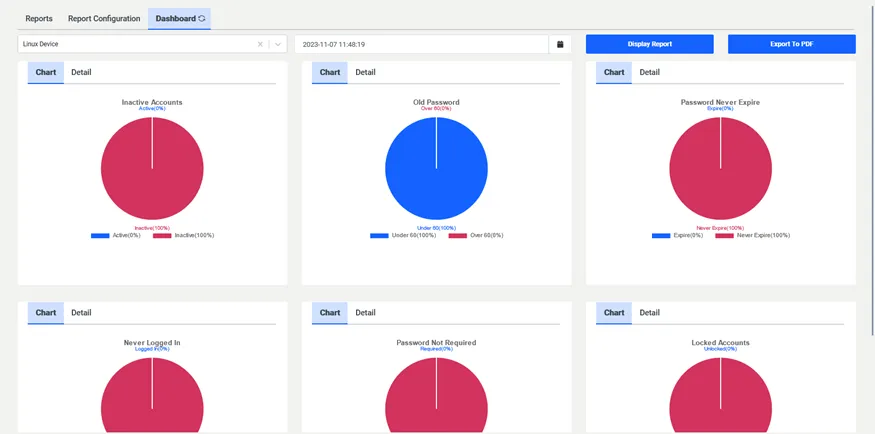Select the Chart tab in the Inactive Accounts card
This screenshot has height=434, width=875.
point(46,72)
